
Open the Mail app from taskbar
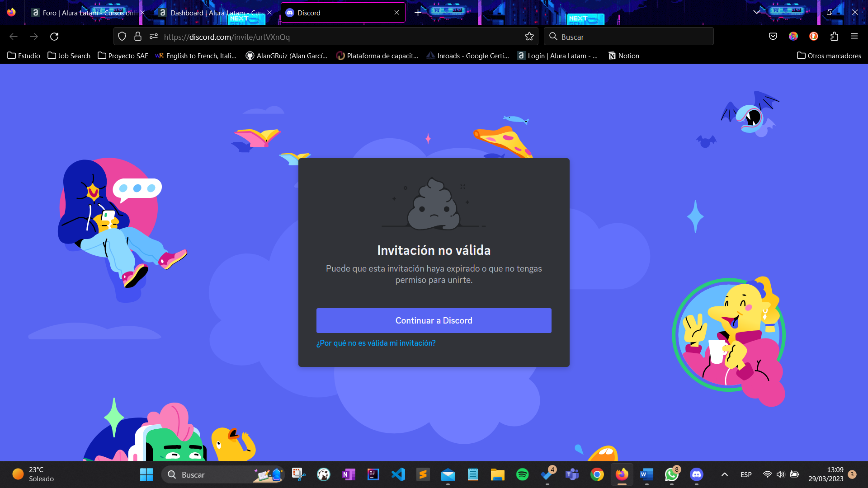coord(448,474)
